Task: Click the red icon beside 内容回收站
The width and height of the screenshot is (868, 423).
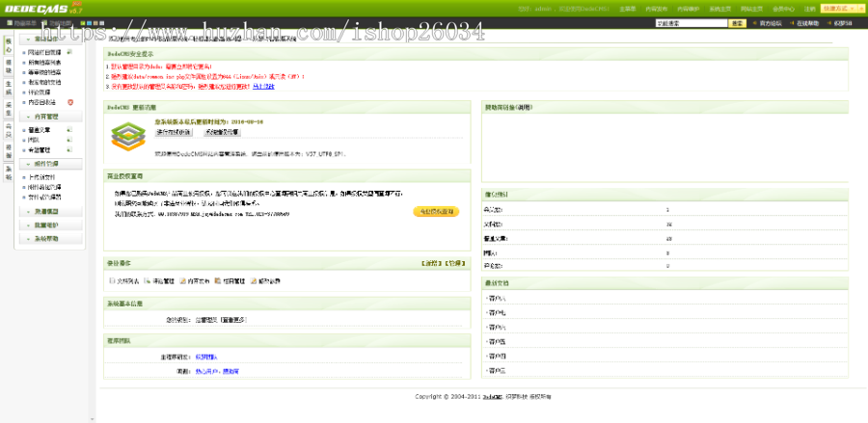Action: coord(70,102)
